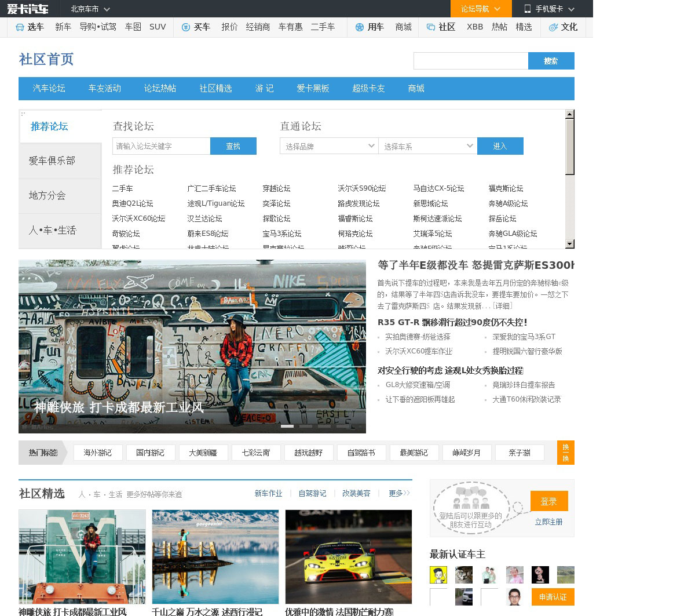Click the 爱卡汽车 logo in top bar

[x=27, y=9]
